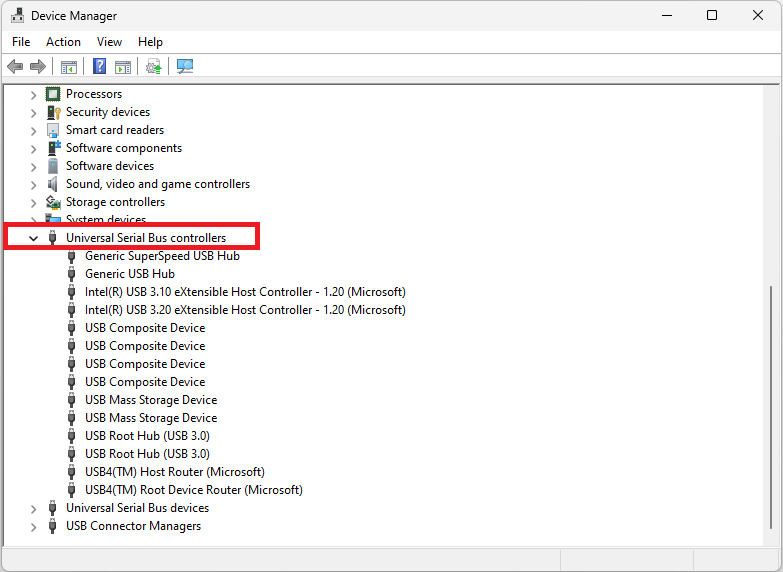Viewport: 783px width, 572px height.
Task: Click the Update device driver toolbar icon
Action: (154, 66)
